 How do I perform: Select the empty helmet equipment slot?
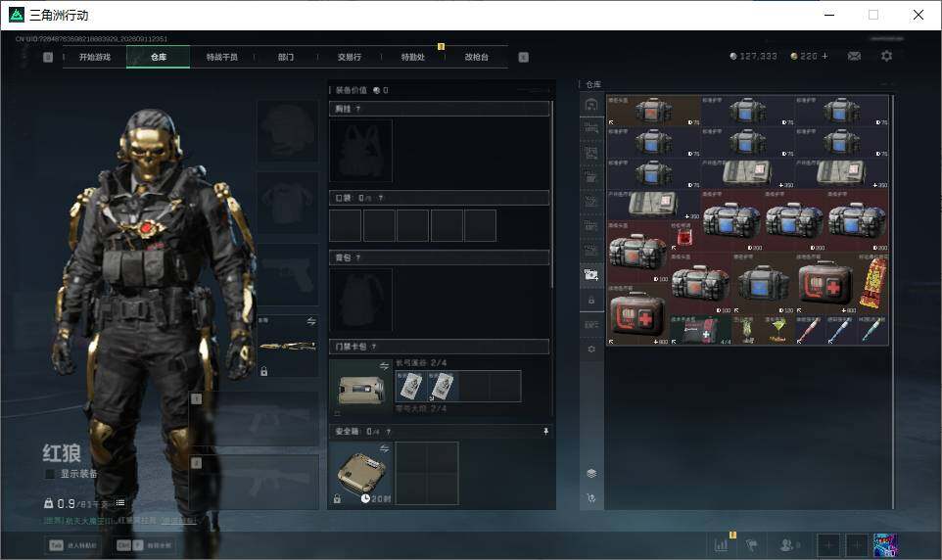click(x=288, y=131)
